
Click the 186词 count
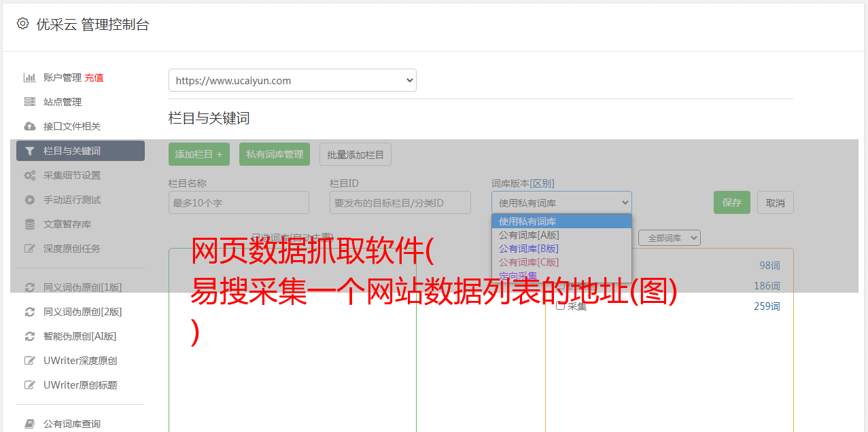coord(767,286)
